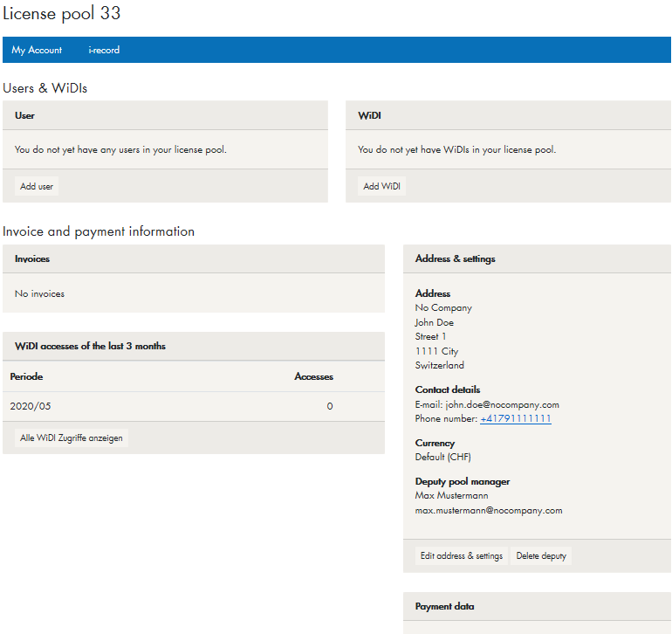This screenshot has width=672, height=634.
Task: Click the Accesses column header
Action: (x=313, y=377)
